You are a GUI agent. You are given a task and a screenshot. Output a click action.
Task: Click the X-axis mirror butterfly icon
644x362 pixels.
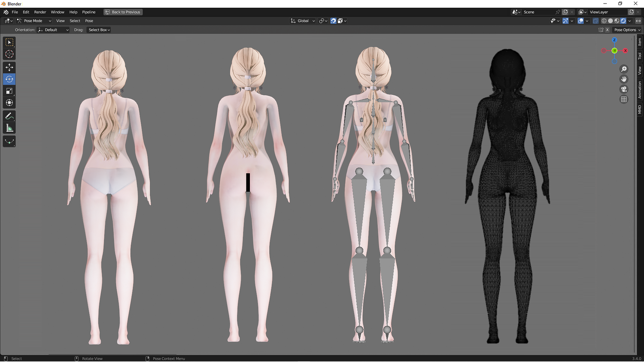601,30
